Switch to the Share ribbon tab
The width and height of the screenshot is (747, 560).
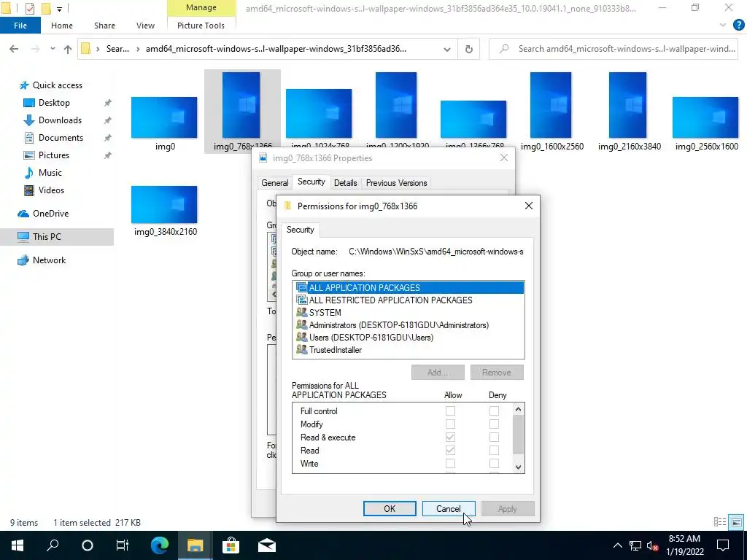click(104, 26)
